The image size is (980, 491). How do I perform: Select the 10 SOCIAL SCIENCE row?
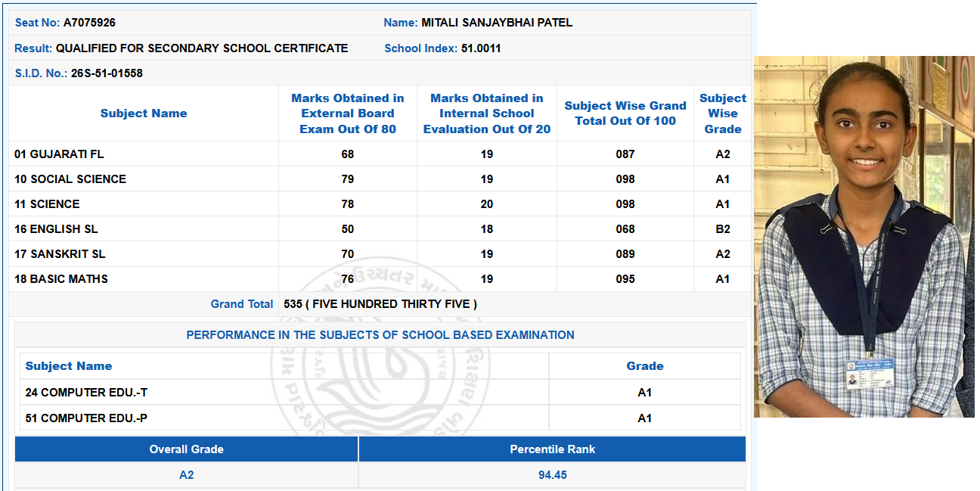click(380, 179)
